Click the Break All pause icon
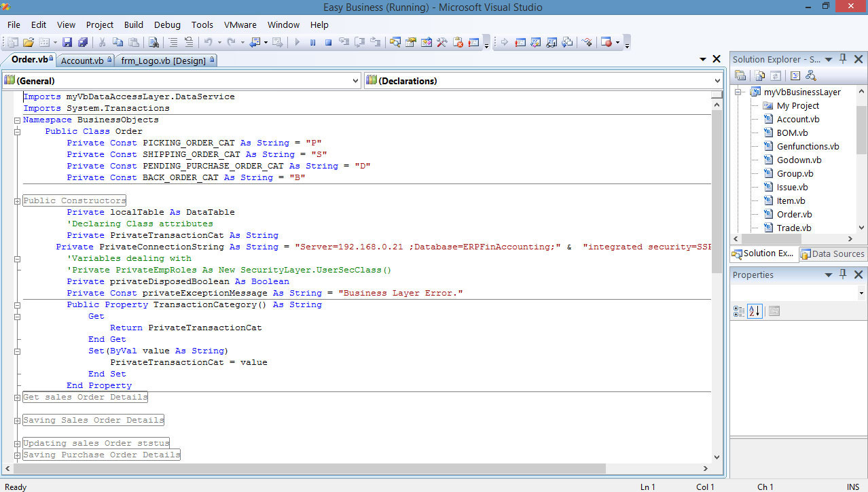The height and width of the screenshot is (492, 868). [312, 42]
